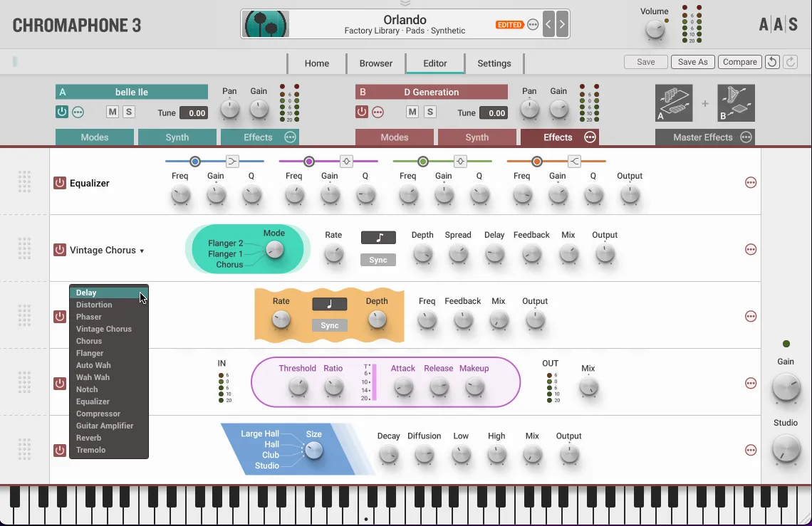Select Phaser from the effect list

point(90,316)
